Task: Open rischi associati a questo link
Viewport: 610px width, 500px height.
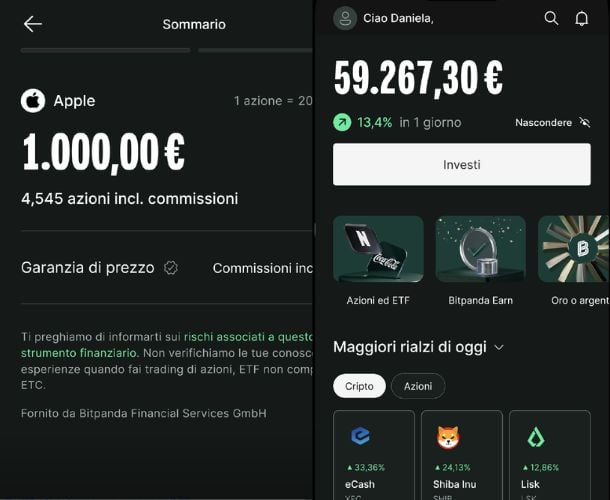Action: 248,337
